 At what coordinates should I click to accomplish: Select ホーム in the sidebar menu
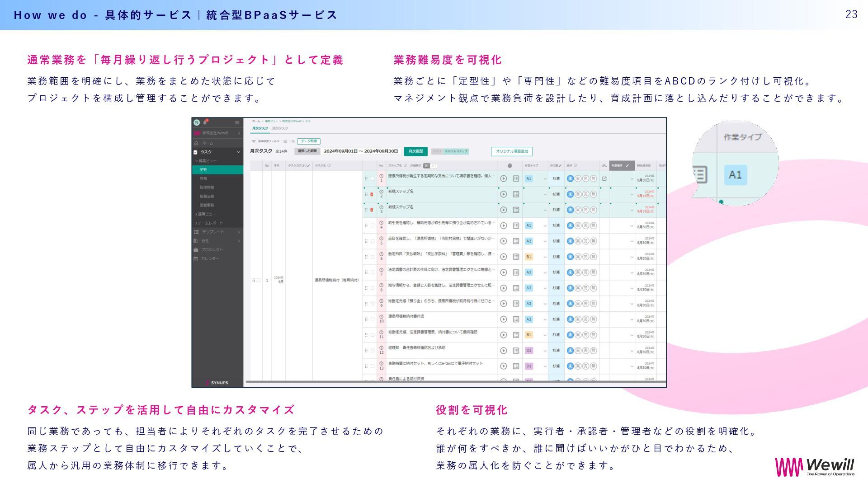pos(208,143)
